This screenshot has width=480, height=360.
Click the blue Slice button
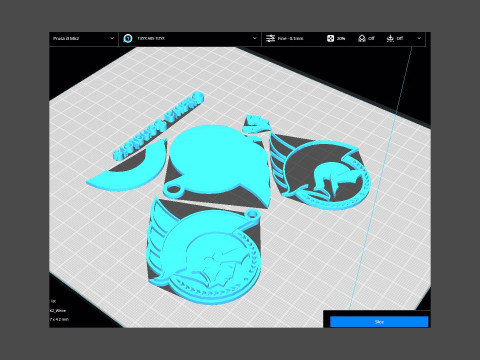point(379,322)
